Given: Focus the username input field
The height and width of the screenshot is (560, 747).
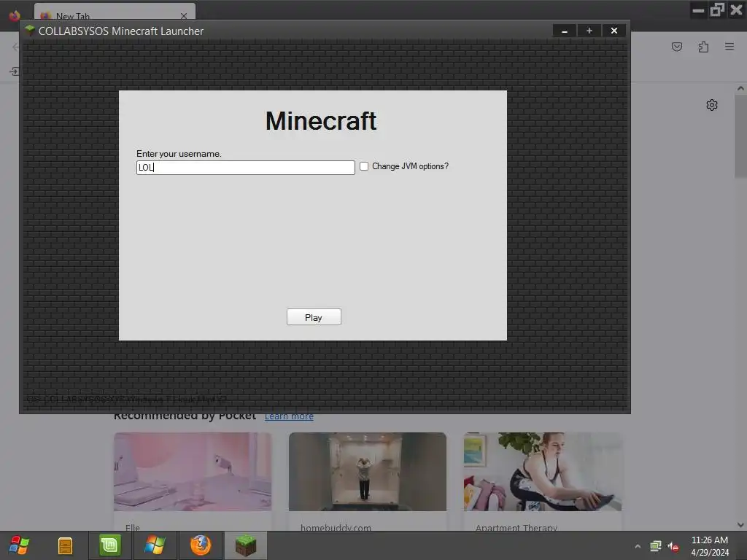Looking at the screenshot, I should point(245,168).
